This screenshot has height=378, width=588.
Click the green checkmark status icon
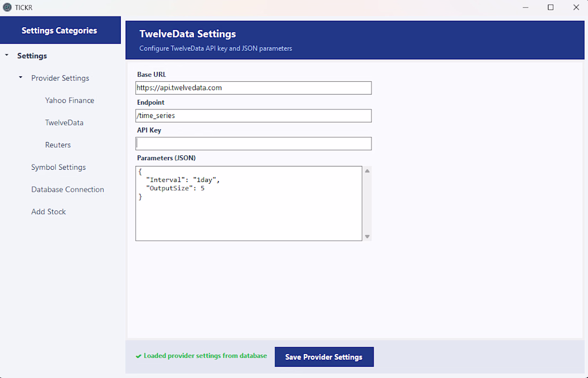coord(138,356)
